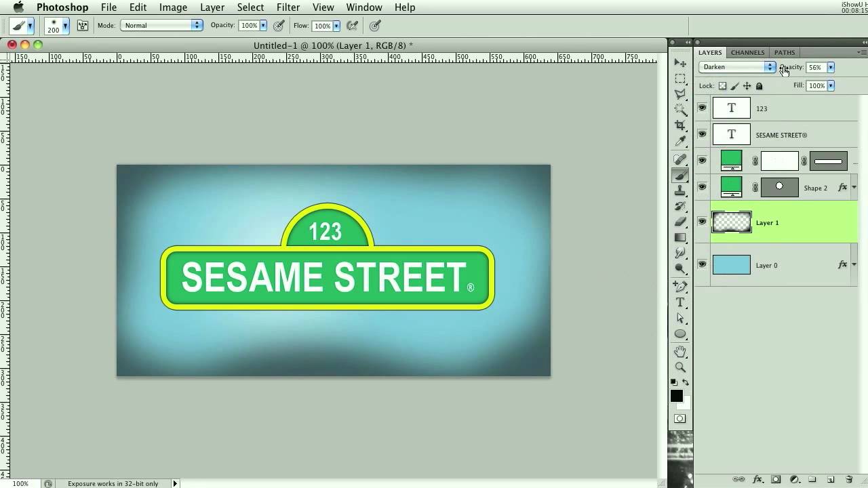Open the layer blend mode dropdown (Darken)
This screenshot has height=488, width=868.
tap(737, 67)
